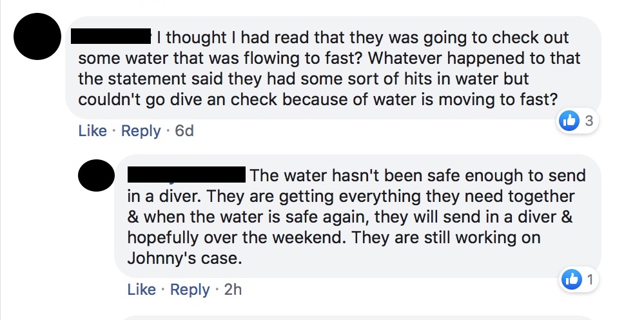The image size is (644, 320).
Task: Open the 6d timestamp link
Action: (184, 131)
